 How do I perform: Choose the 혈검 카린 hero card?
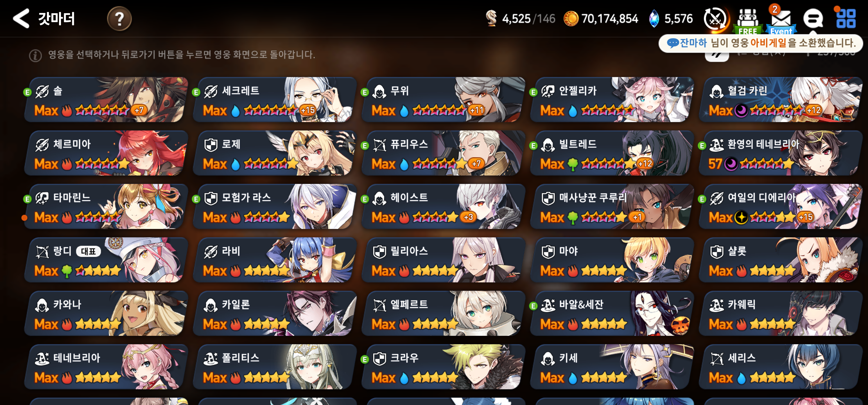point(780,100)
